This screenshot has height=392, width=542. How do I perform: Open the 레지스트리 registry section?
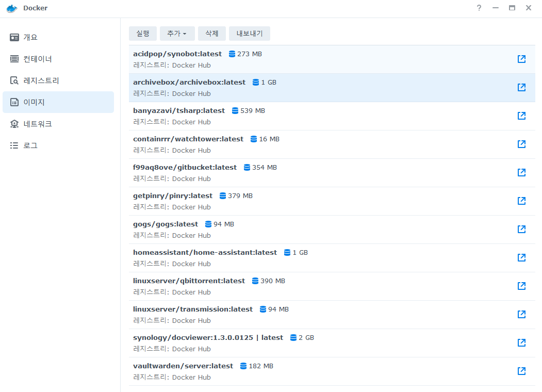pyautogui.click(x=58, y=80)
